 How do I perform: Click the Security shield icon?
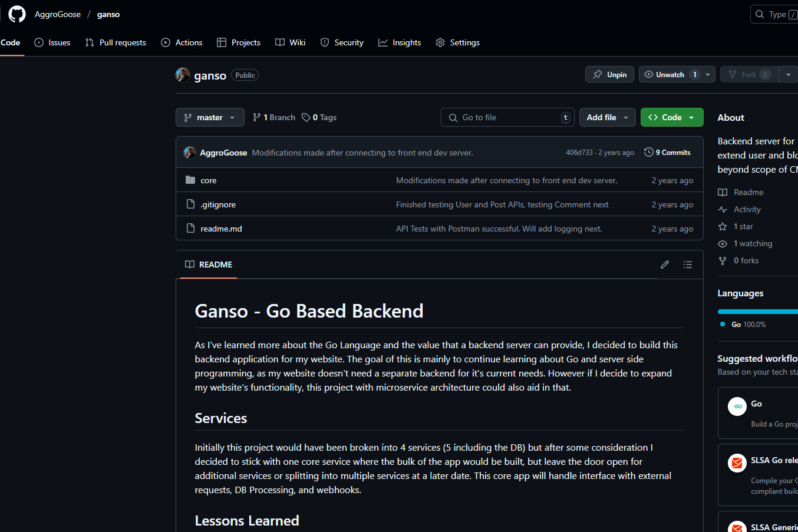(325, 42)
